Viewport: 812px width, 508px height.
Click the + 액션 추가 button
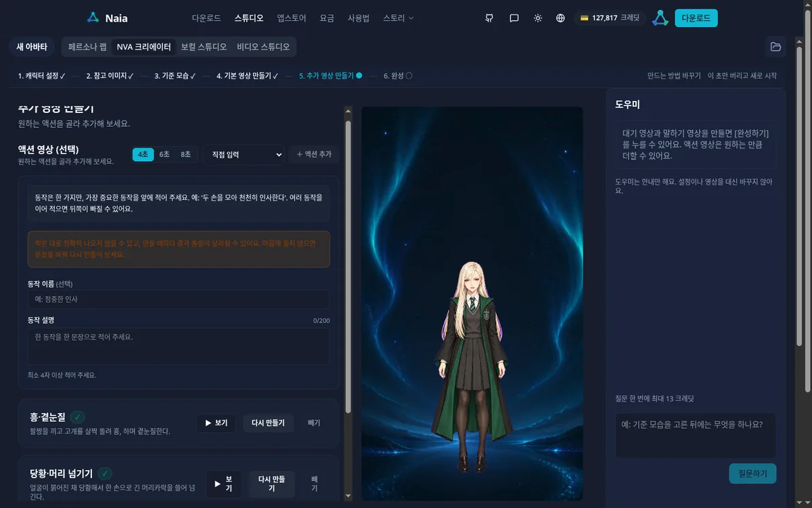314,154
